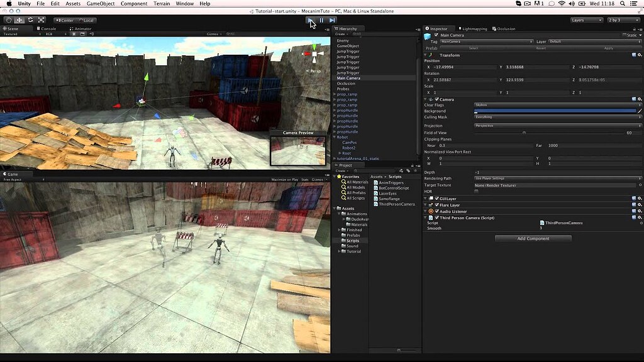The height and width of the screenshot is (362, 644).
Task: Click the blue Background color swatch
Action: [x=553, y=111]
